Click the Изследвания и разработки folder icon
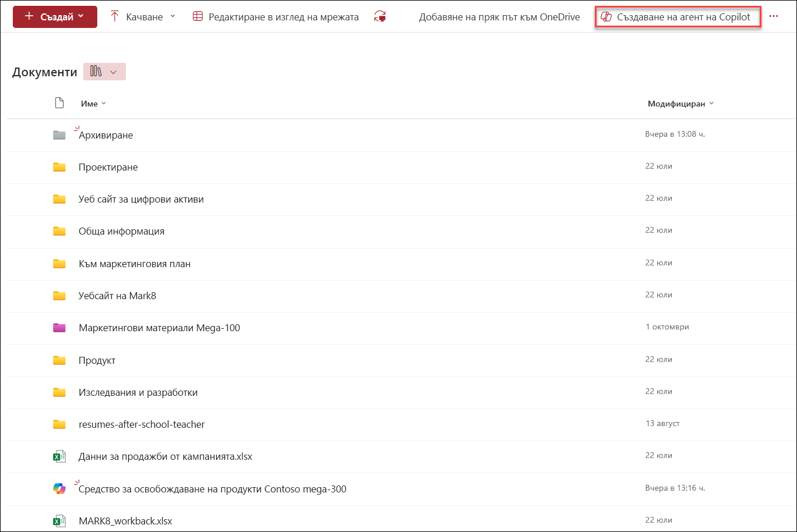The height and width of the screenshot is (532, 797). click(59, 392)
